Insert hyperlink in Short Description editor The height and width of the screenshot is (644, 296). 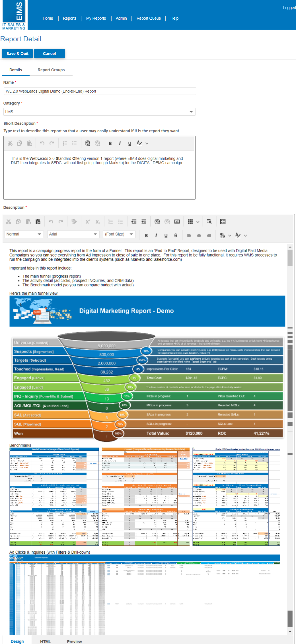tap(88, 143)
